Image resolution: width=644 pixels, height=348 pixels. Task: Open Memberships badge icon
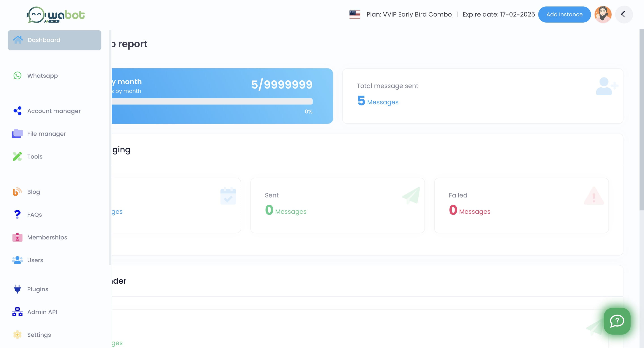tap(17, 237)
